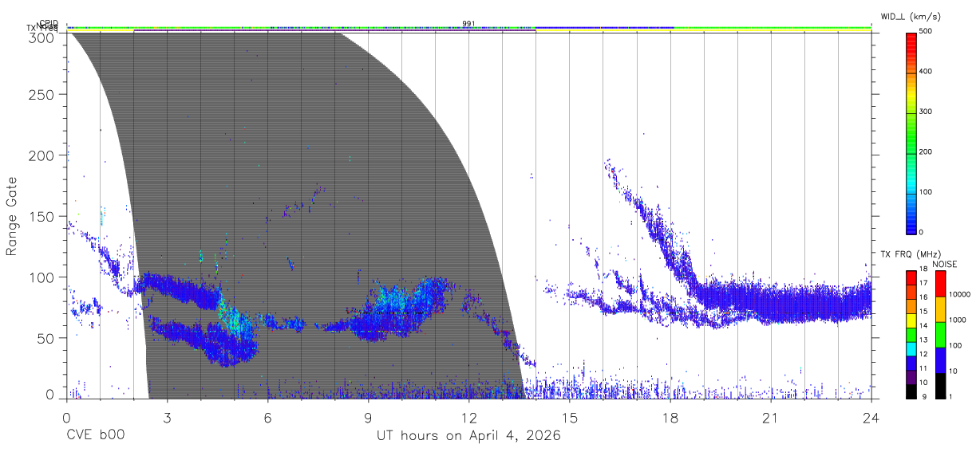Click the green middle of WID colorbar
980x452 pixels.
911,132
